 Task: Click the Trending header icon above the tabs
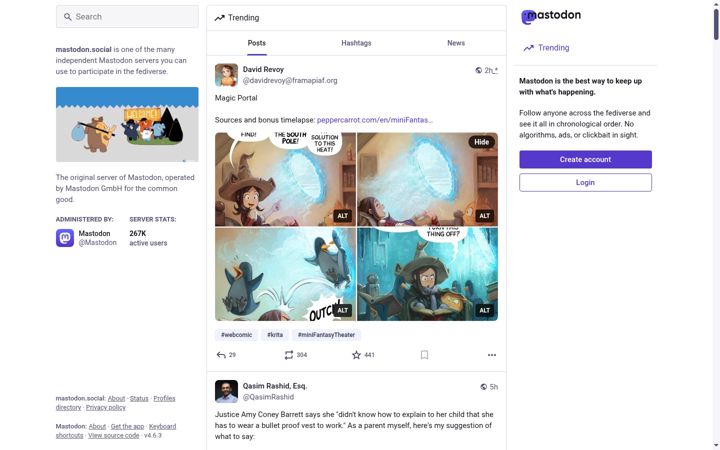tap(219, 18)
